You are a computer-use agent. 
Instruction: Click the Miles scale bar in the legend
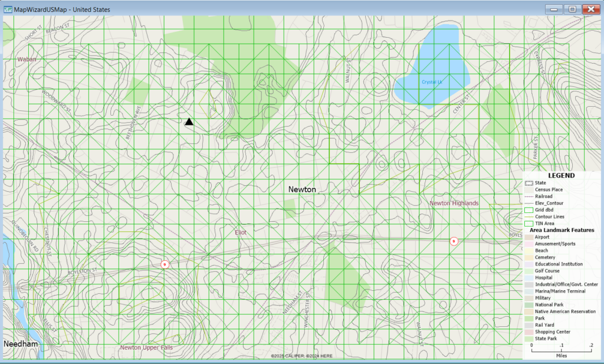(561, 352)
